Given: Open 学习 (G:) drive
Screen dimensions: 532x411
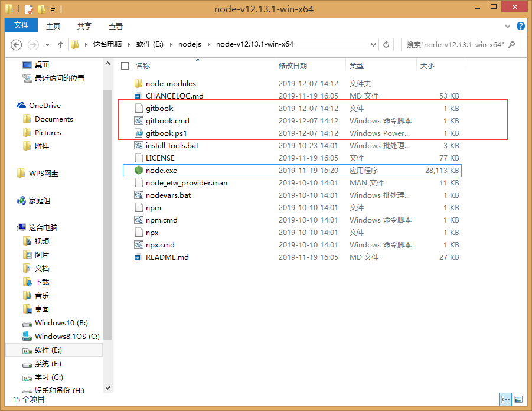Looking at the screenshot, I should pyautogui.click(x=48, y=377).
